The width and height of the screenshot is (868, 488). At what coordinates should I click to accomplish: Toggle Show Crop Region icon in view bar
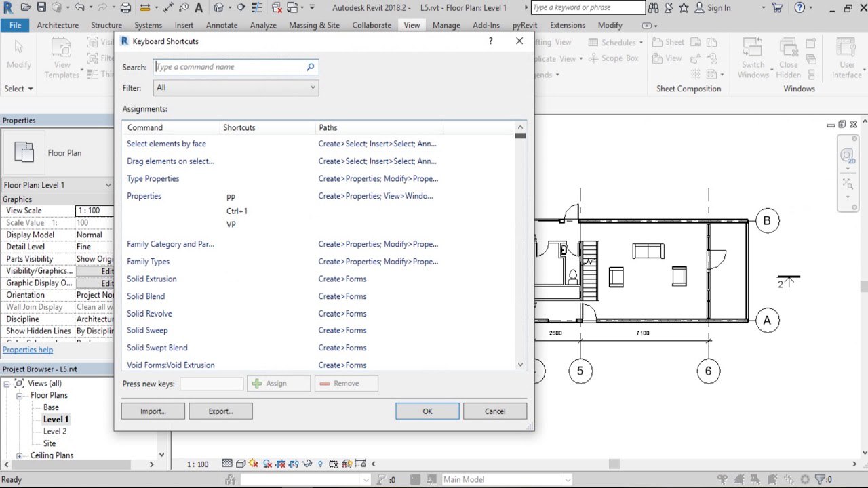click(293, 464)
